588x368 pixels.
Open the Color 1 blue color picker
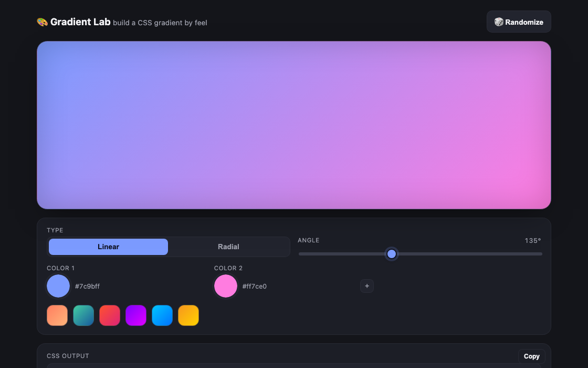click(x=58, y=286)
